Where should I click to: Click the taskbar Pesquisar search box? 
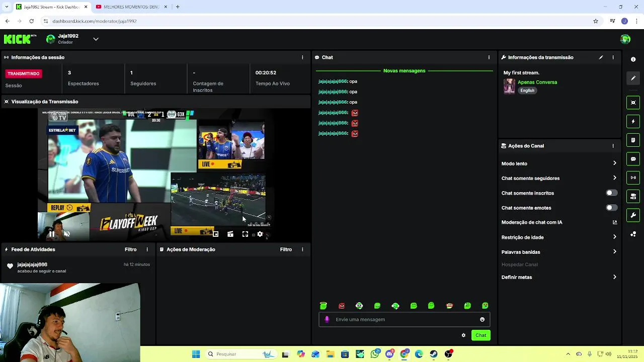coord(241,354)
